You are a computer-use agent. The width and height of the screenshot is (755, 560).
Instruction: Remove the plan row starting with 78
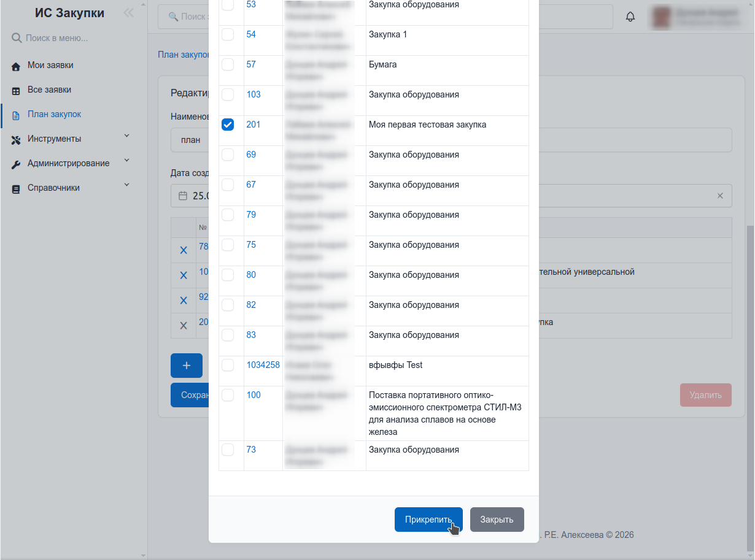[x=183, y=250]
